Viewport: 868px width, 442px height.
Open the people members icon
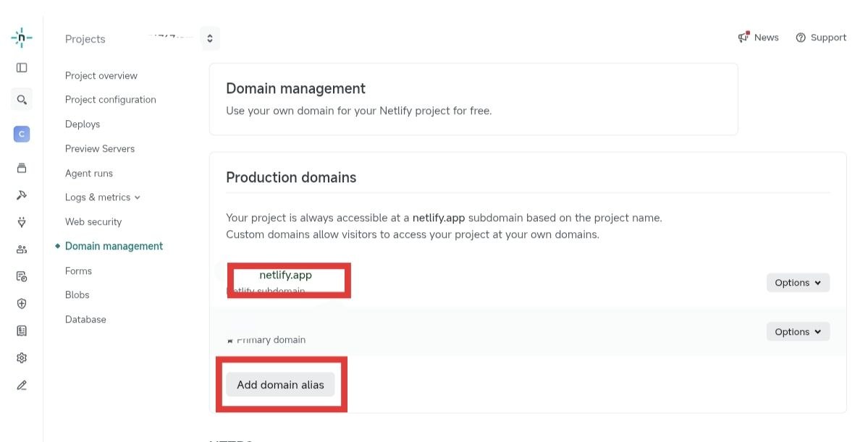click(x=22, y=250)
